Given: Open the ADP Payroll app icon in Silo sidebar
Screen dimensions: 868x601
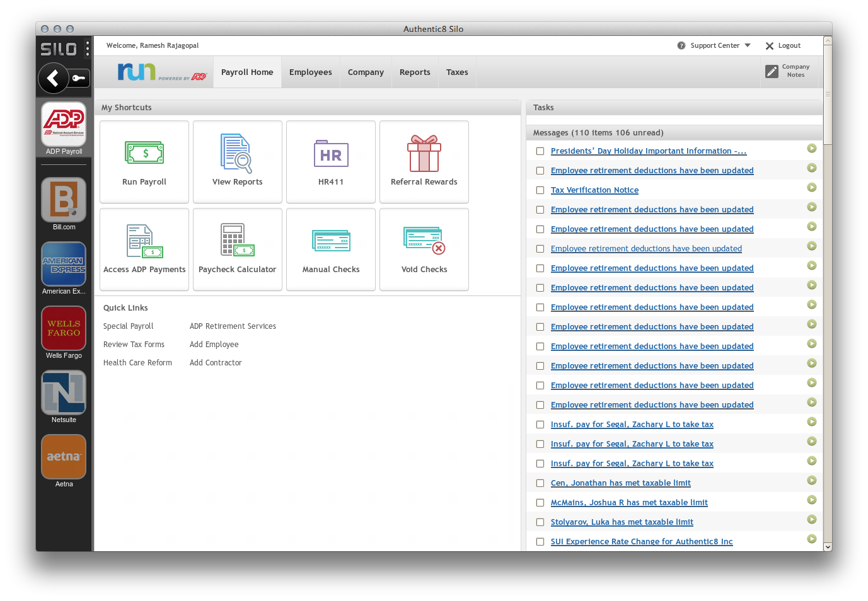Looking at the screenshot, I should pos(64,125).
